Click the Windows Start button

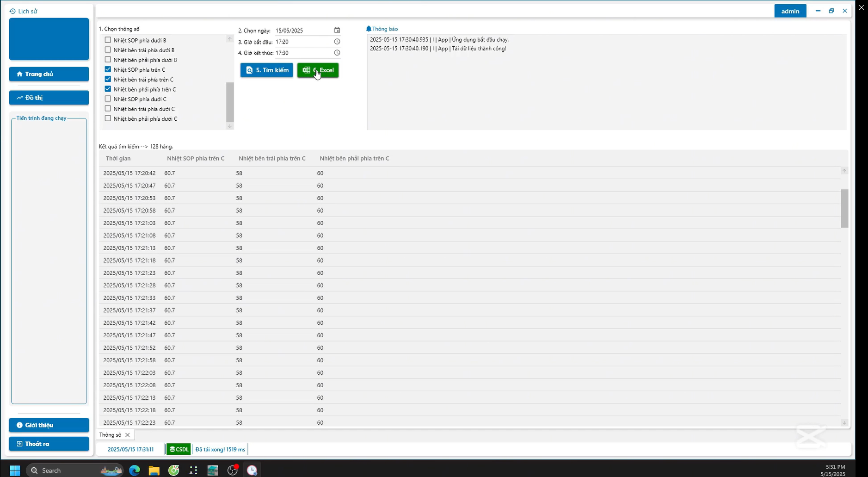coord(15,471)
